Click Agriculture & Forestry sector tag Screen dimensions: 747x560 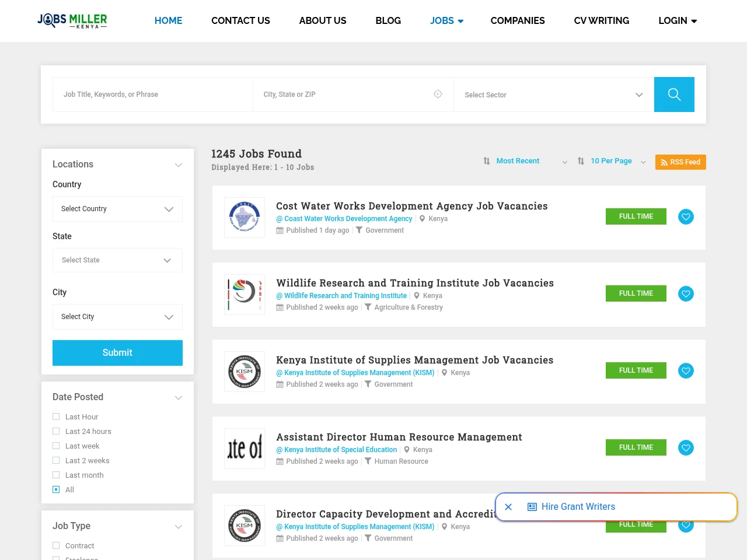pos(409,307)
